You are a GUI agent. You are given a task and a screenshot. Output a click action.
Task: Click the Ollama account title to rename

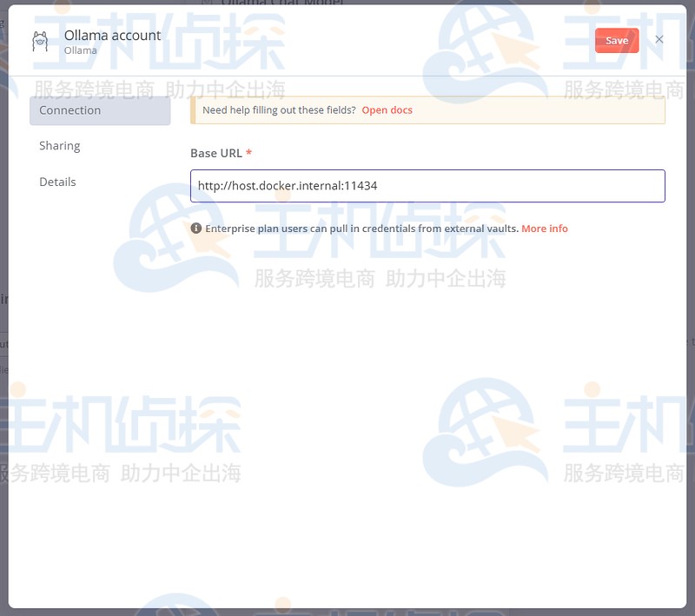(112, 36)
